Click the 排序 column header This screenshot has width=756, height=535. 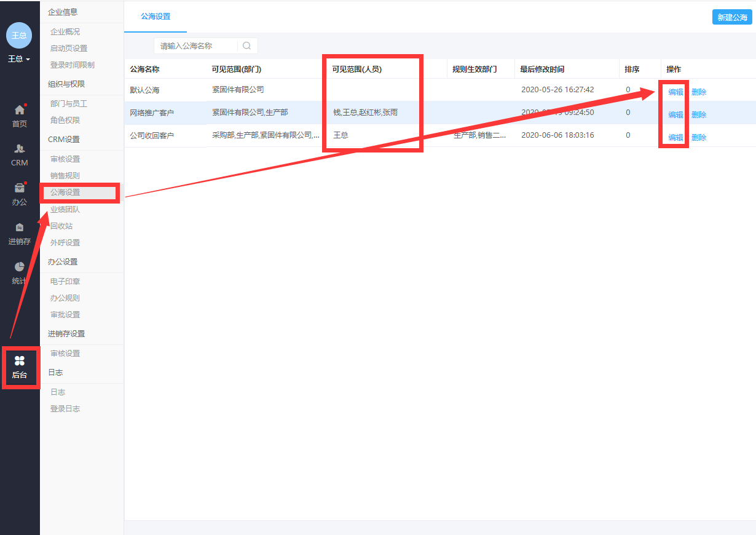[632, 69]
